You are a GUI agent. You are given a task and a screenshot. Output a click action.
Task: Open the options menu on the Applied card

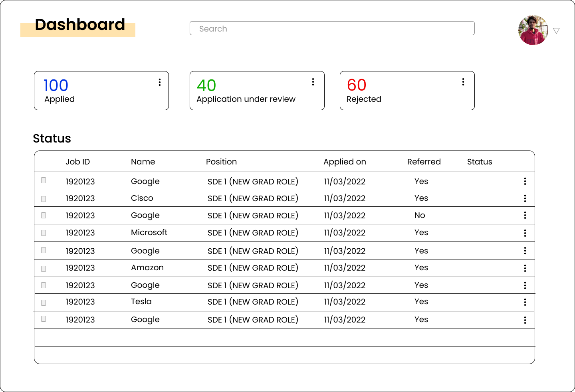click(159, 82)
